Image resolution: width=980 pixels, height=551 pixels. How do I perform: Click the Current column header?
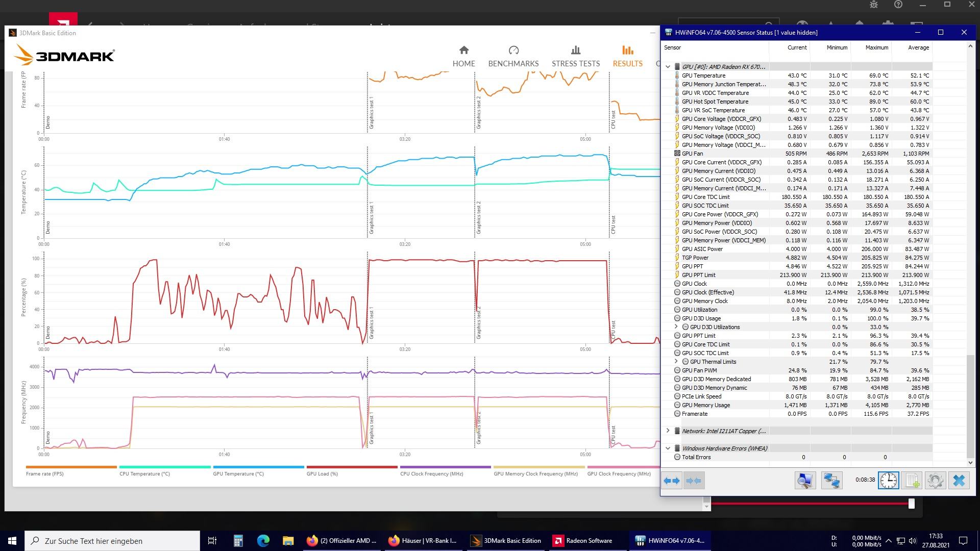coord(790,47)
